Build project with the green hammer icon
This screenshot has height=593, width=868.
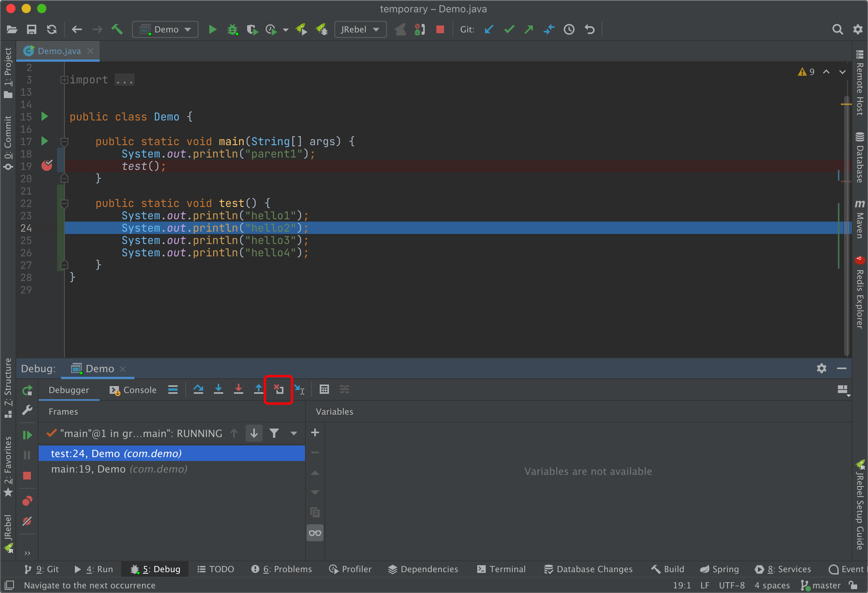pyautogui.click(x=117, y=29)
